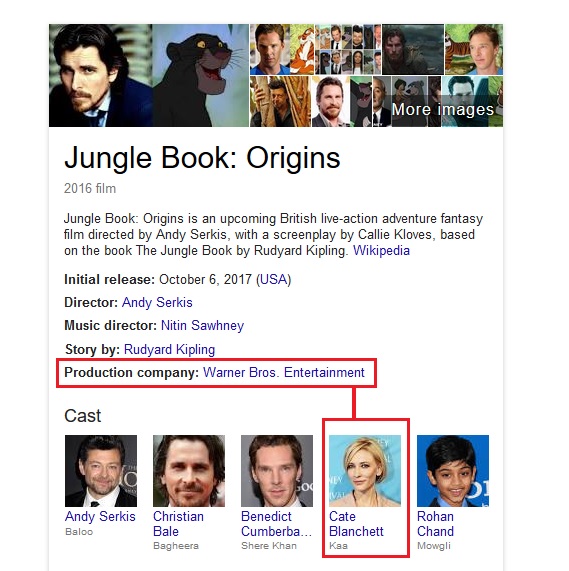The width and height of the screenshot is (569, 571).
Task: Open Warner Bros. Entertainment link
Action: pos(284,373)
